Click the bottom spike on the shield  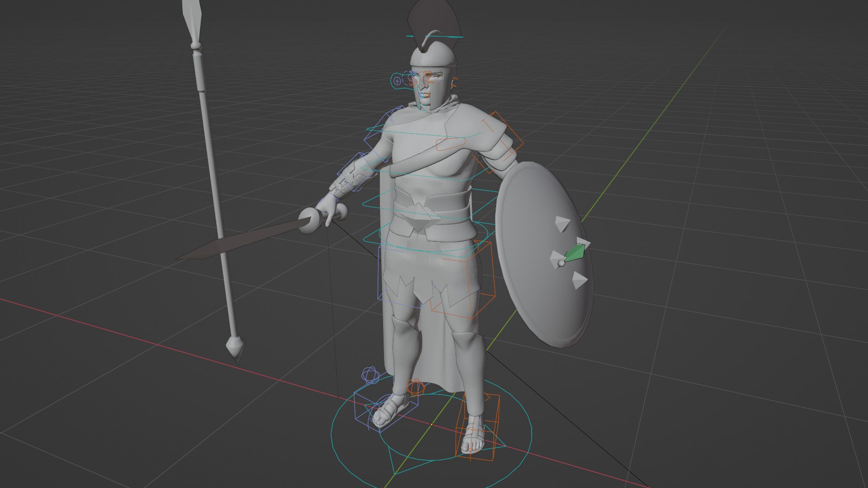[x=579, y=280]
